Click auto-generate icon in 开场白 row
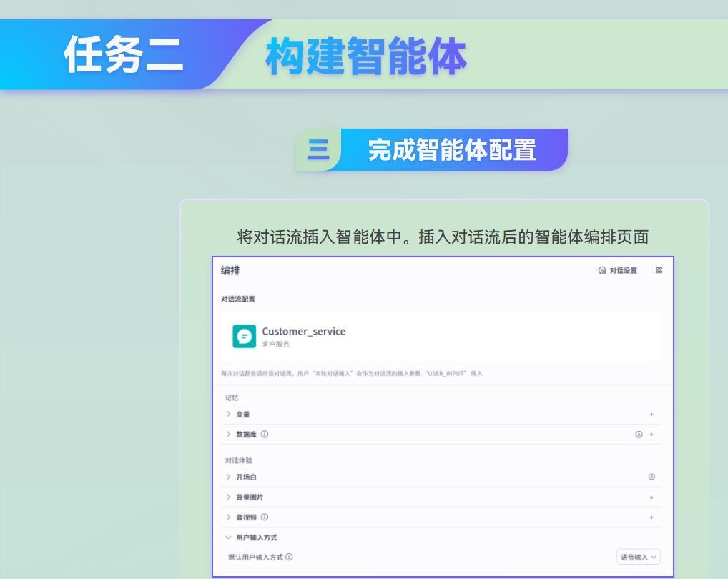Image resolution: width=728 pixels, height=579 pixels. pos(651,477)
